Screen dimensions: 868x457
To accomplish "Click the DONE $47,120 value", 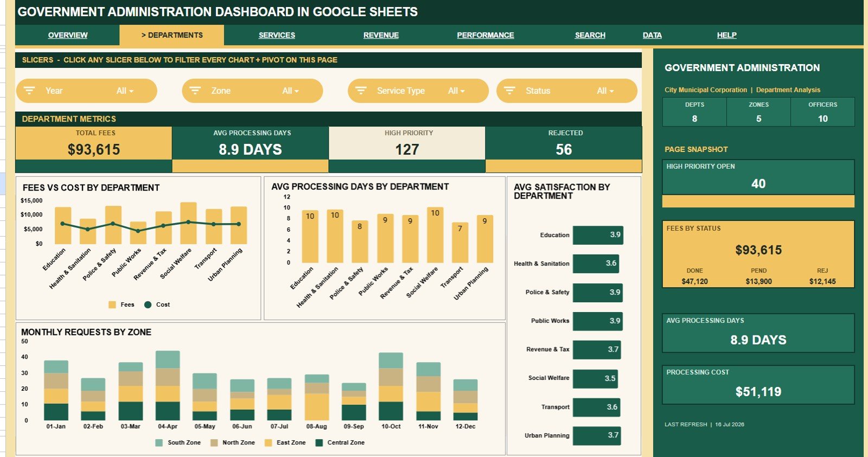I will (x=694, y=281).
